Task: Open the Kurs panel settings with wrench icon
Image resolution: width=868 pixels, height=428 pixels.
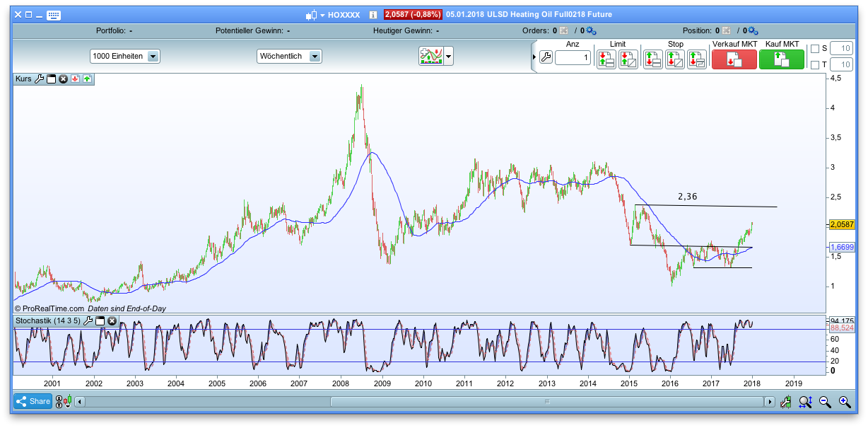Action: (40, 79)
